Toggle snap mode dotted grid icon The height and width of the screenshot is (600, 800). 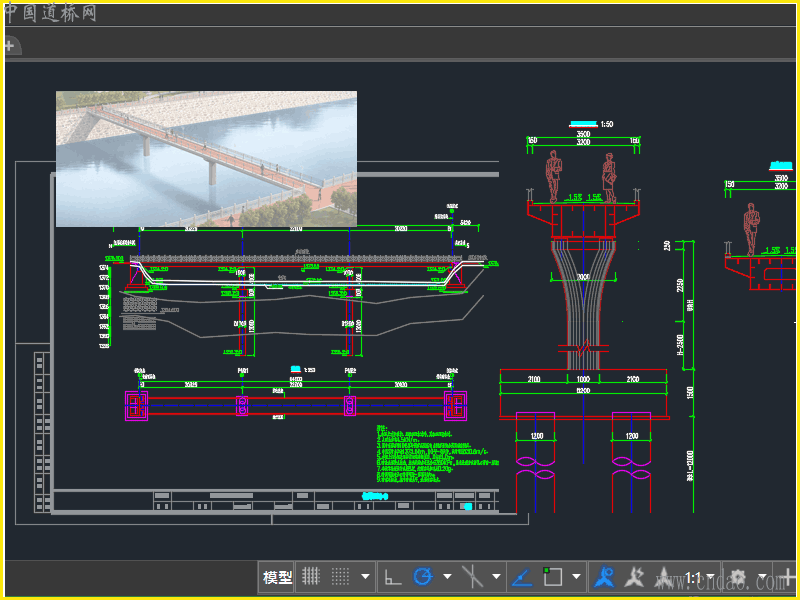(x=340, y=577)
